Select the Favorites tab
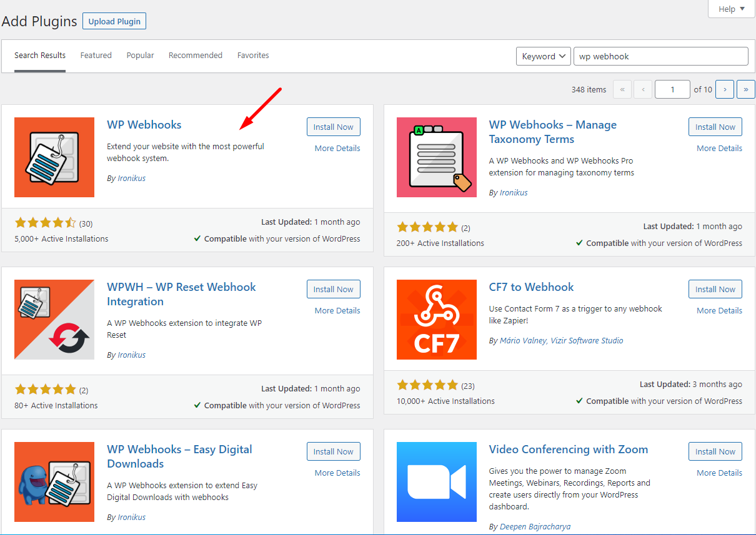Screen dimensions: 756x535 (253, 56)
